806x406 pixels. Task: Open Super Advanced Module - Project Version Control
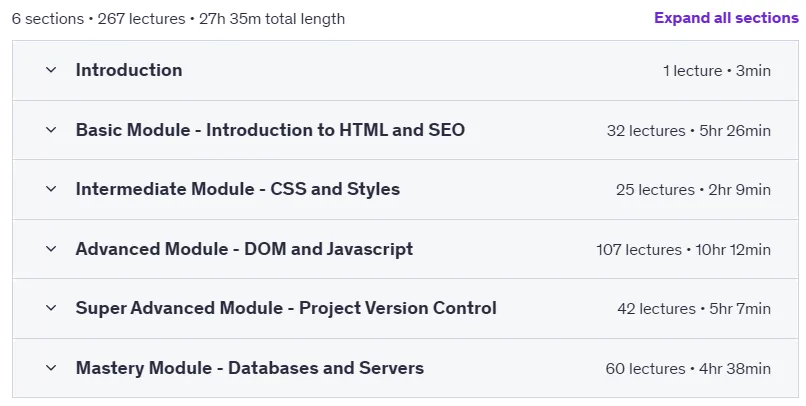click(286, 308)
